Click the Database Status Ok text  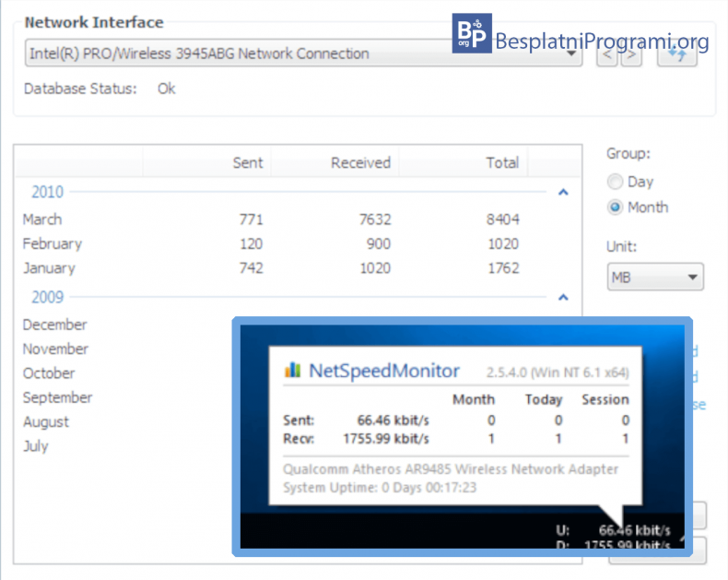point(166,89)
